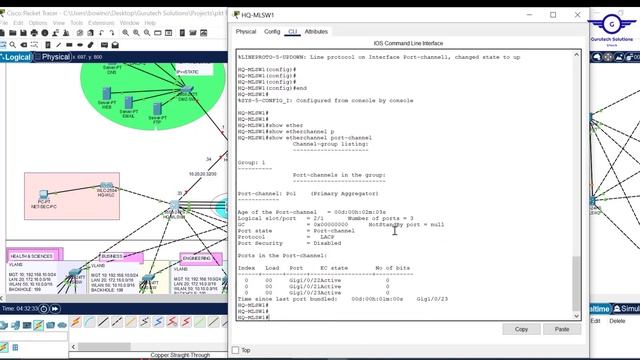Select the Fiber orange cable icon

pyautogui.click(x=131, y=322)
